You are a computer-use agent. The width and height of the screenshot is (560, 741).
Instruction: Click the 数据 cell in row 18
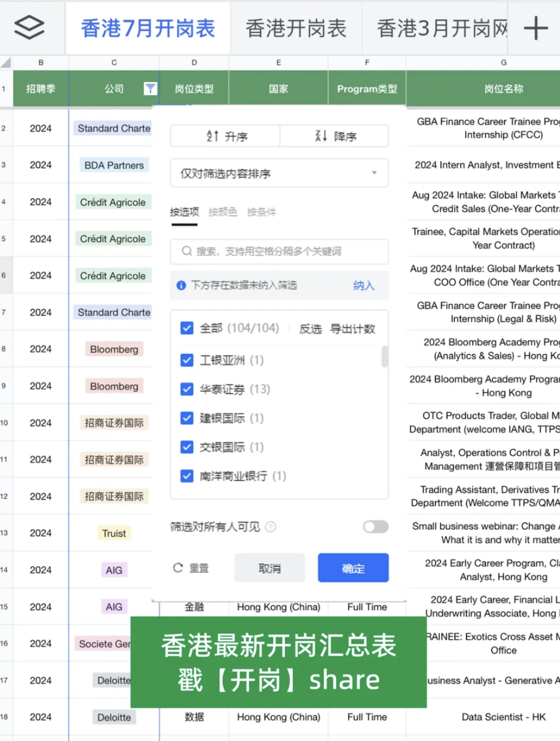194,717
